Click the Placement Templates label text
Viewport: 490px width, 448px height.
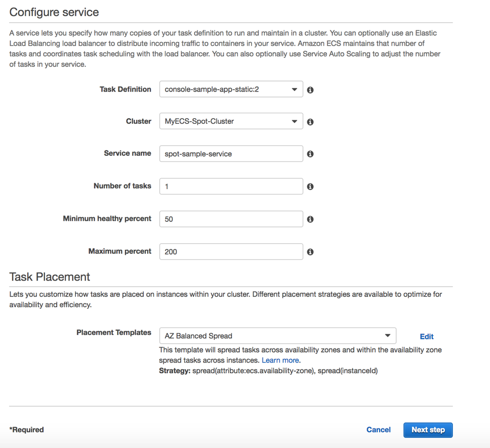pyautogui.click(x=114, y=332)
